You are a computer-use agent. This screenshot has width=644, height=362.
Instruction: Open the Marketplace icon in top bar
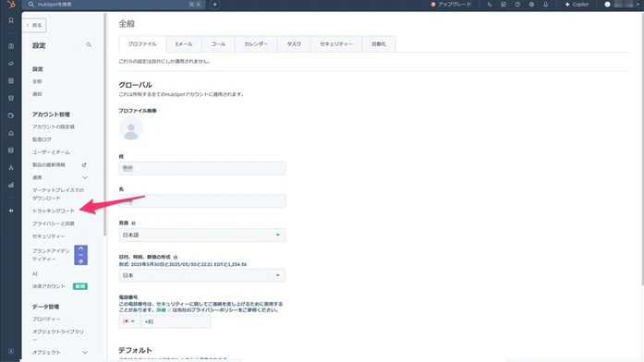[x=504, y=5]
